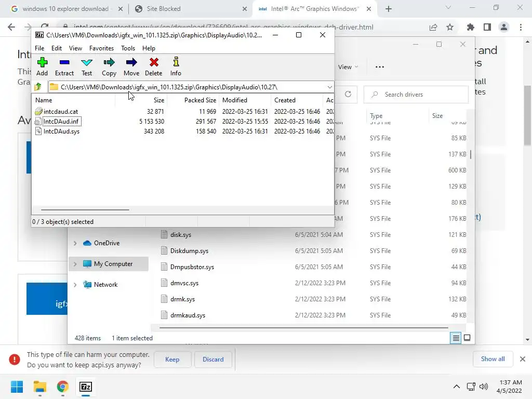Open the Chrome profile avatar
Image resolution: width=532 pixels, height=399 pixels.
coord(504,27)
